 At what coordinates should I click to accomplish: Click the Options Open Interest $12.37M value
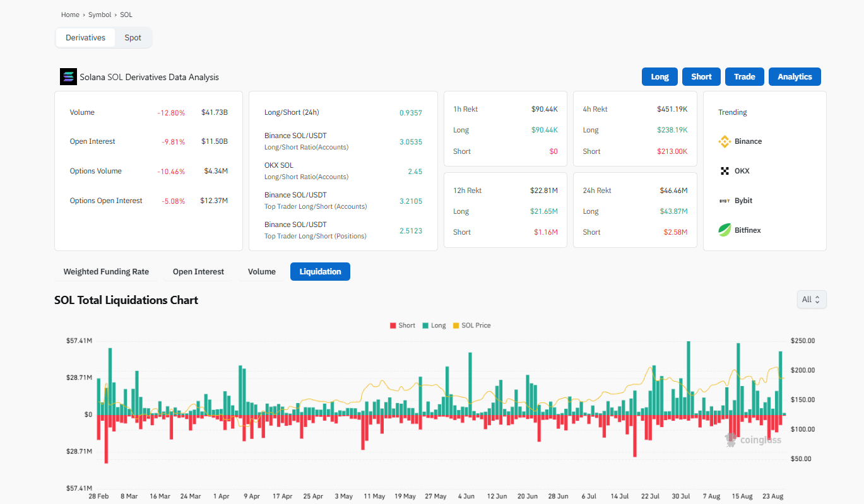point(214,201)
